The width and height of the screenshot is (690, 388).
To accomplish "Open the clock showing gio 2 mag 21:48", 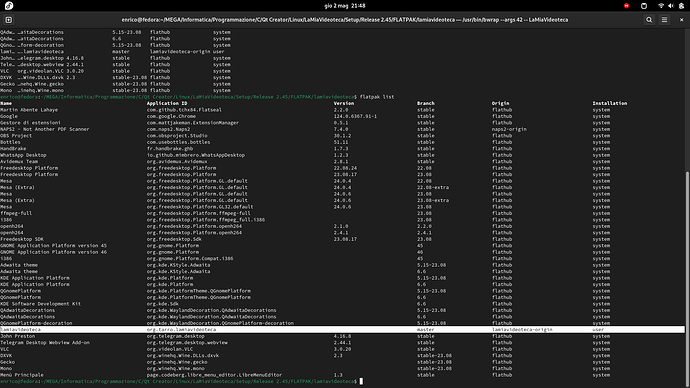I will coord(345,6).
